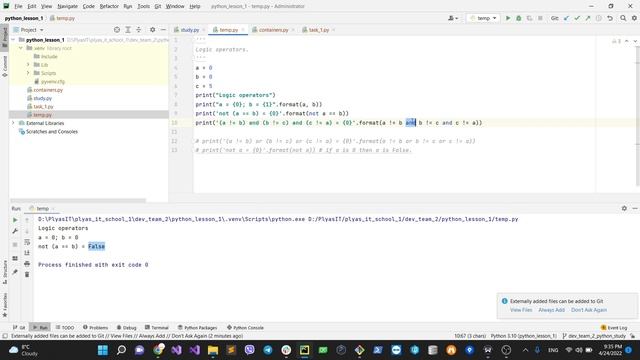640x360 pixels.
Task: Expand the Scripts folder
Action: pos(28,73)
